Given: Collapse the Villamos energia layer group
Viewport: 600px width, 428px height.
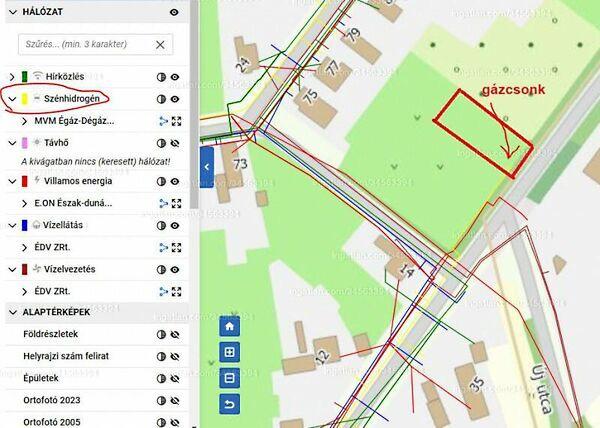Looking at the screenshot, I should tap(11, 181).
